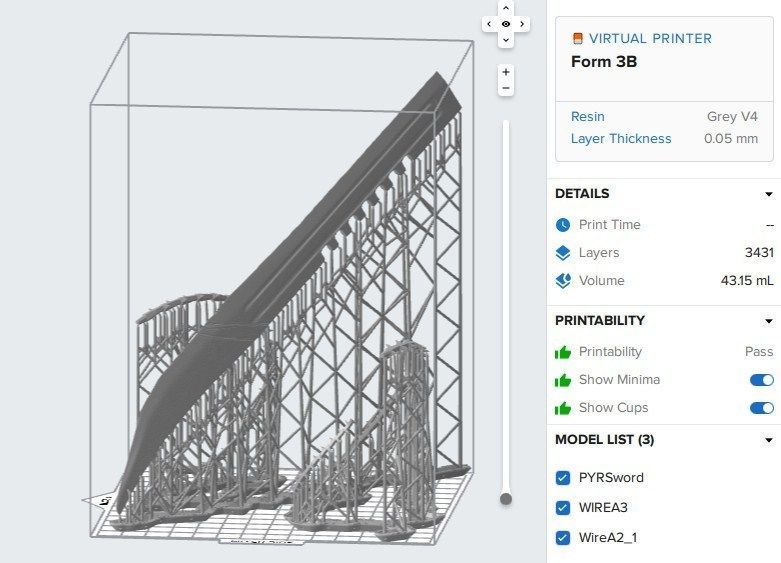
Task: Uncheck the WIREA3 model checkbox
Action: pyautogui.click(x=563, y=508)
